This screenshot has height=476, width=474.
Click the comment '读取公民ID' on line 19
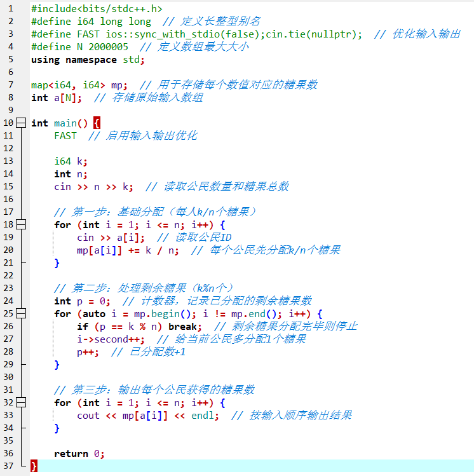(x=203, y=238)
